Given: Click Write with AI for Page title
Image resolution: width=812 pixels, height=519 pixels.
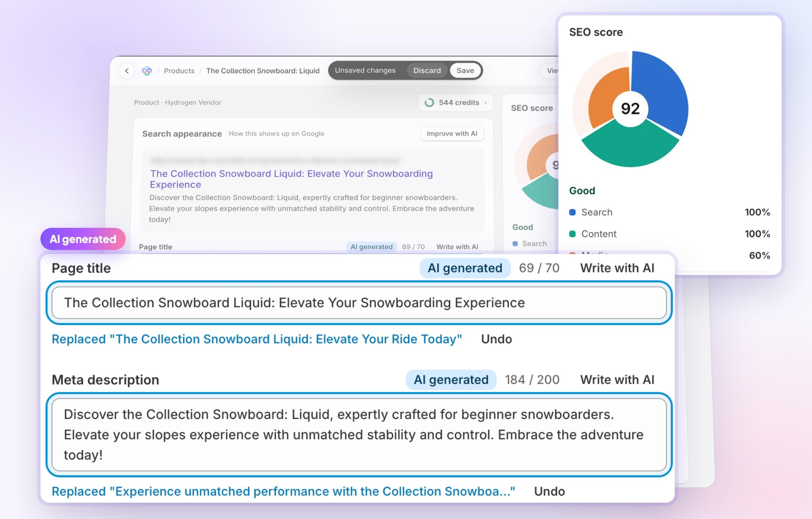Looking at the screenshot, I should tap(617, 268).
